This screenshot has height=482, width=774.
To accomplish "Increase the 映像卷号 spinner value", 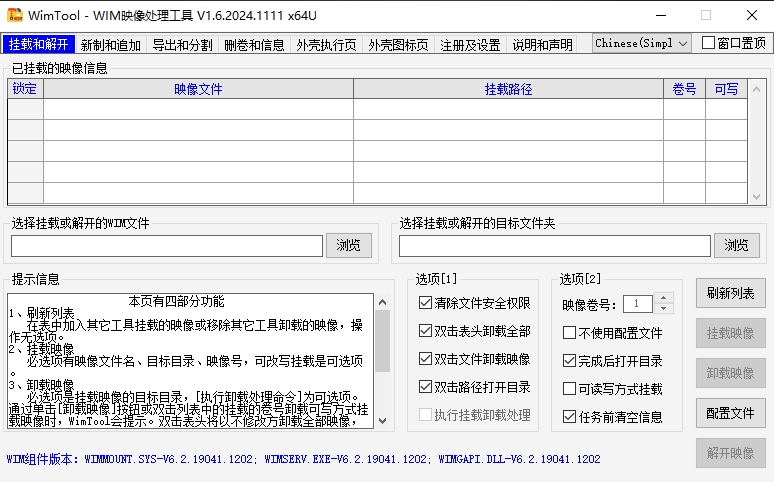I will [664, 298].
